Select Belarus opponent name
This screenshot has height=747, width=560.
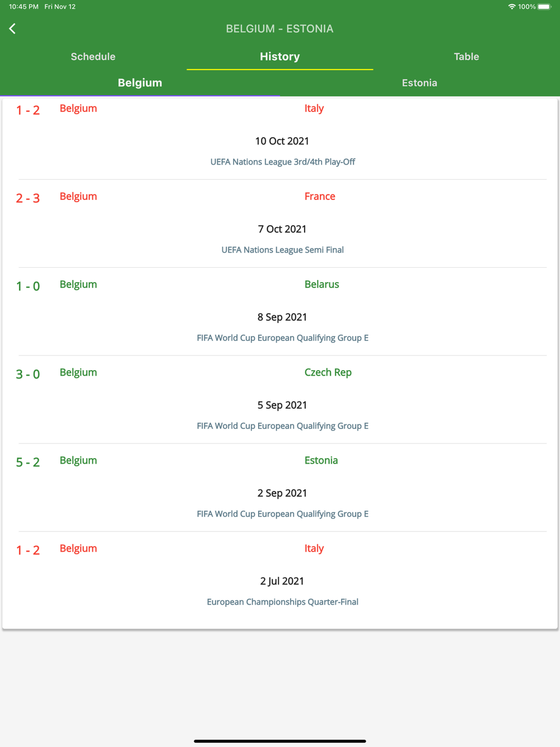(322, 284)
